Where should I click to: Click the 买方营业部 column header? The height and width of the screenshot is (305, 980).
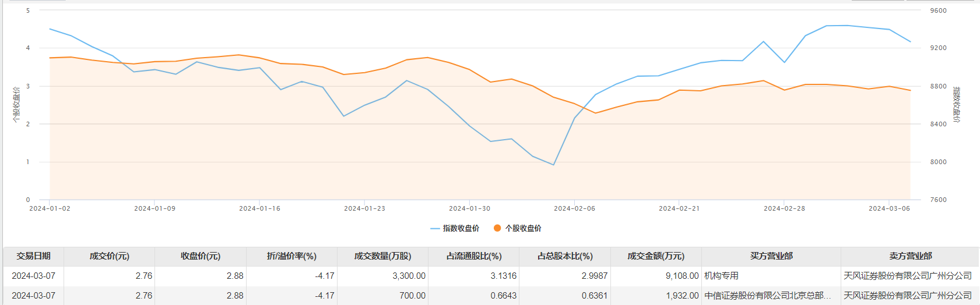coord(771,256)
